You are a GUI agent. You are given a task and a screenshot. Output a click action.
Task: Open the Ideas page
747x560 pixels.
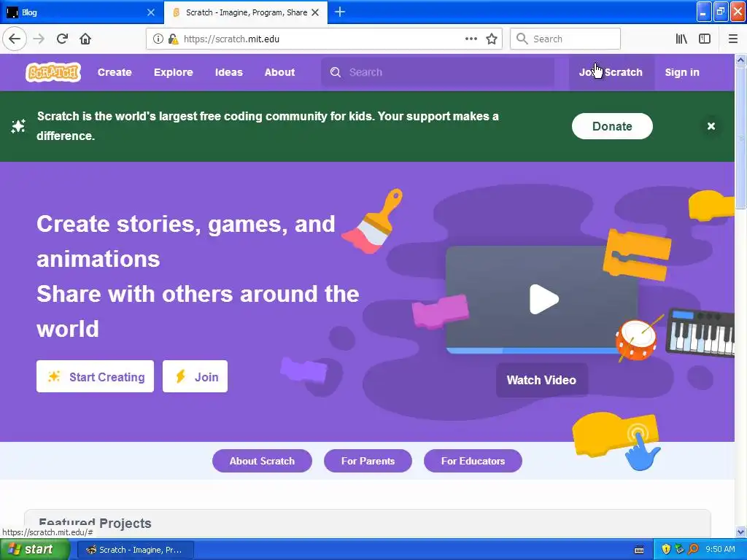click(x=228, y=72)
